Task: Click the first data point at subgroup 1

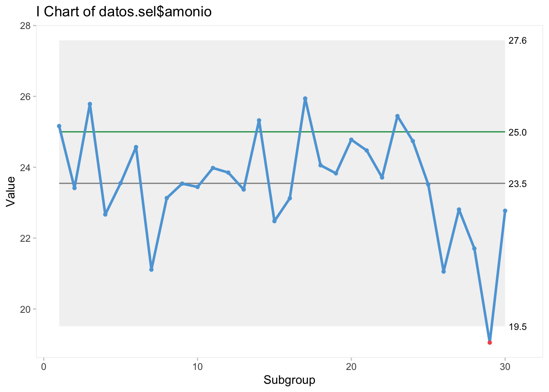Action: click(x=59, y=126)
